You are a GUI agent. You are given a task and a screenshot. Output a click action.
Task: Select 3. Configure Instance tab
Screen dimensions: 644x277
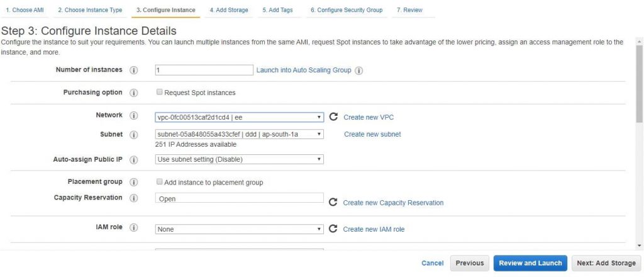(166, 10)
